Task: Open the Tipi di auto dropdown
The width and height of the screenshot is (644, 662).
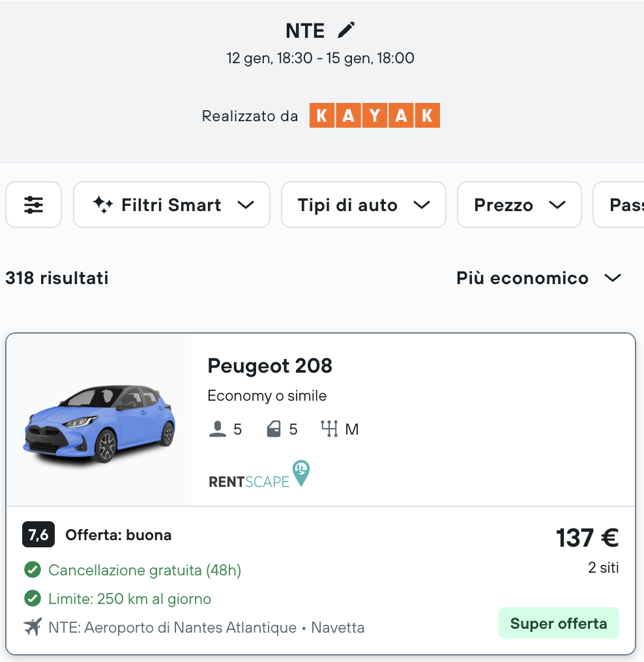Action: tap(363, 205)
